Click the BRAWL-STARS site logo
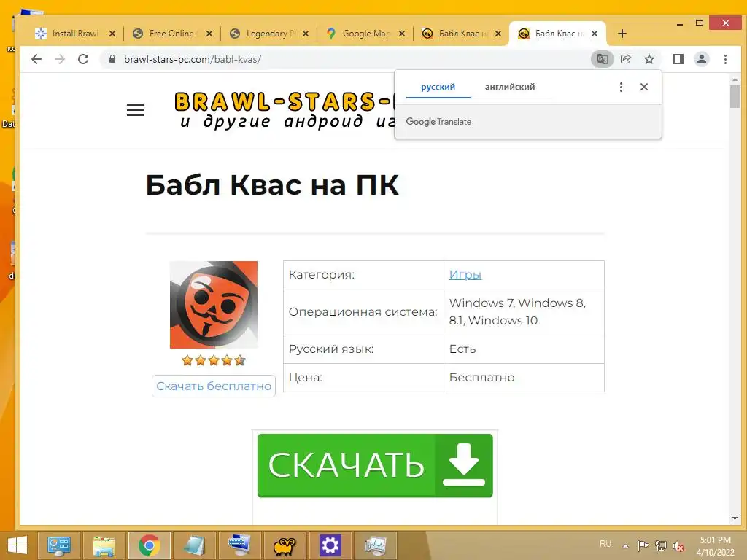 285,109
